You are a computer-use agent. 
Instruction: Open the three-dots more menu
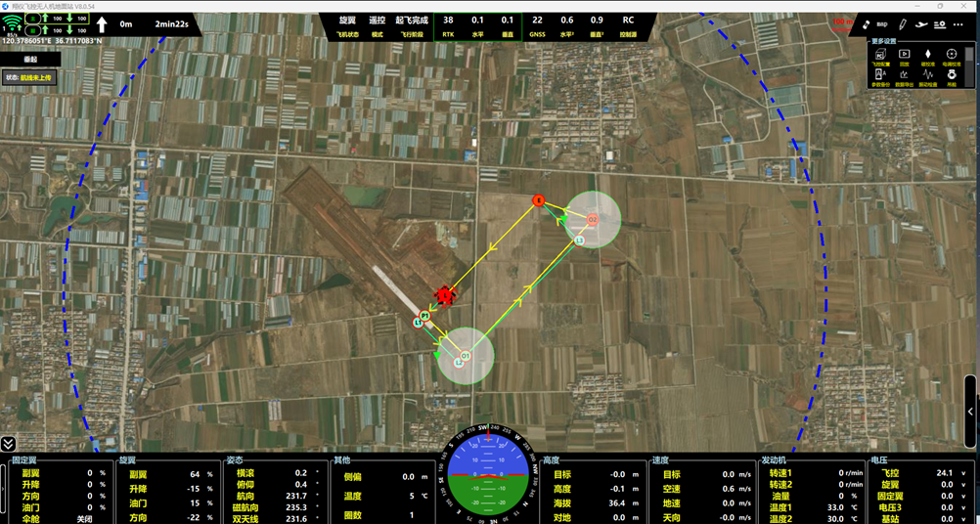coord(958,25)
